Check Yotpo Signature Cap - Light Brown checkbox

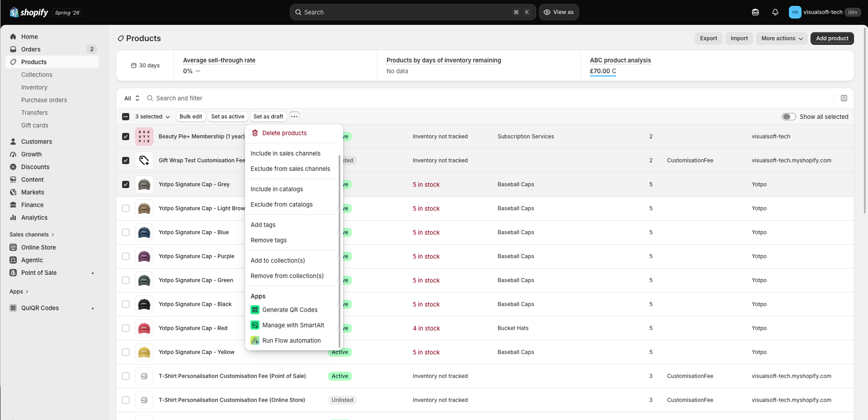pyautogui.click(x=126, y=208)
